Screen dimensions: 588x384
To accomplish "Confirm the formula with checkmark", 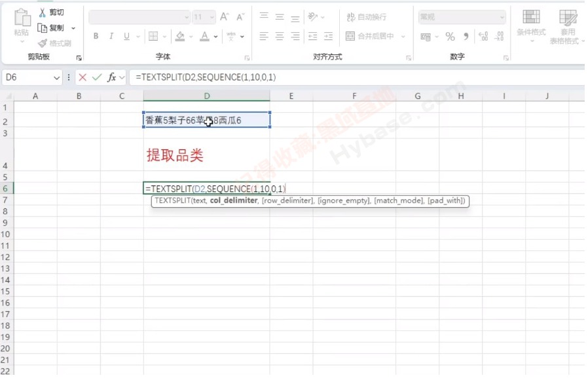I will point(97,77).
